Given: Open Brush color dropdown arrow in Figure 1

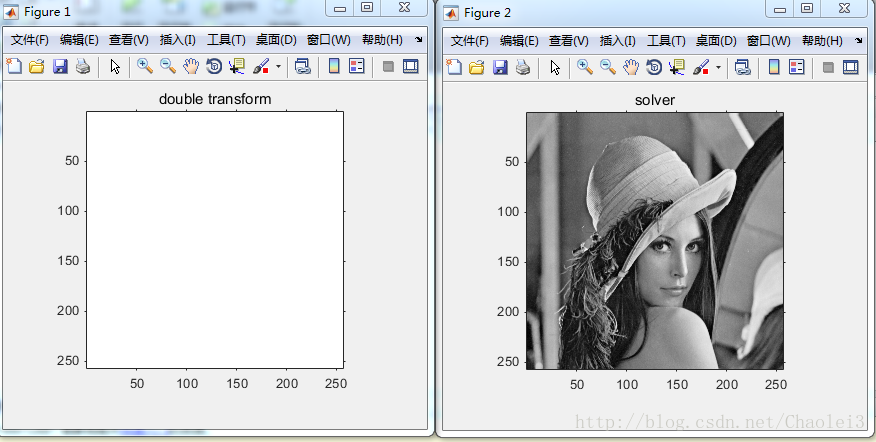Looking at the screenshot, I should tap(278, 67).
